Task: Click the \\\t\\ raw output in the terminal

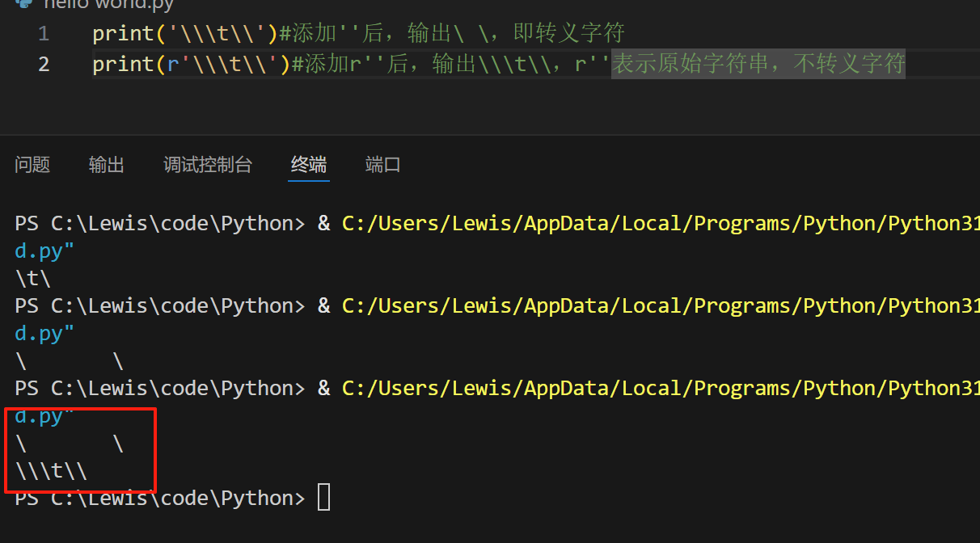Action: pyautogui.click(x=51, y=470)
